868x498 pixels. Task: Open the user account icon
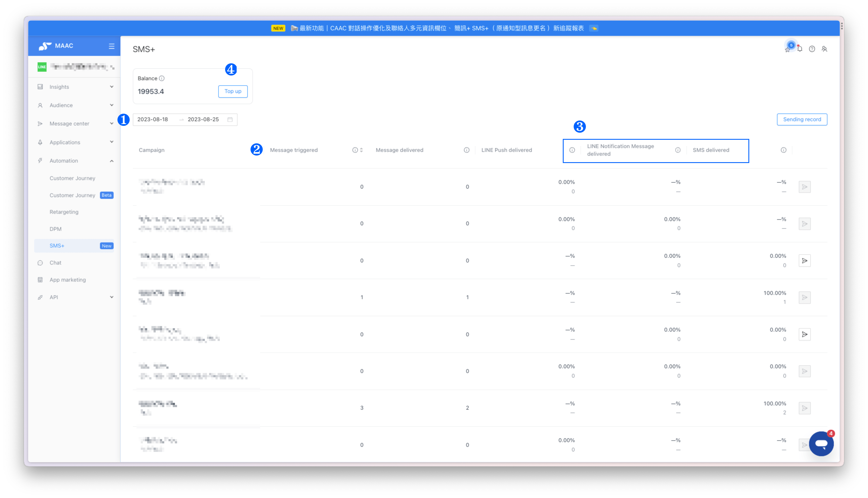824,49
